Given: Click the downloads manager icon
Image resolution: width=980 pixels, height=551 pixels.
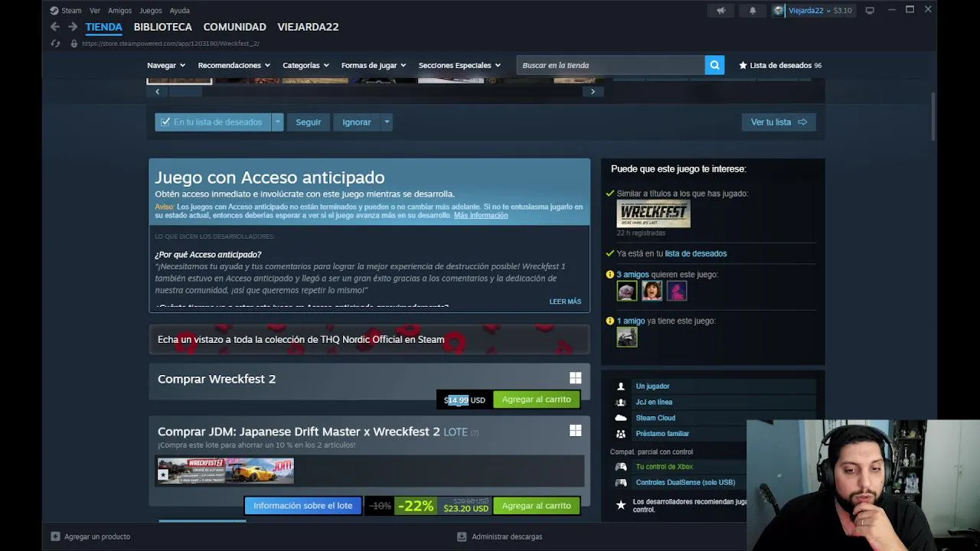Looking at the screenshot, I should tap(462, 536).
